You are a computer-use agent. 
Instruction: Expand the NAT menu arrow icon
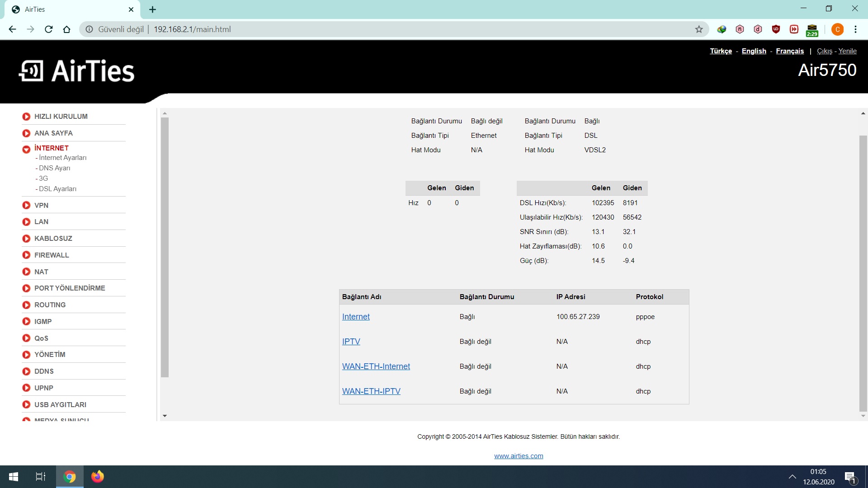tap(26, 272)
